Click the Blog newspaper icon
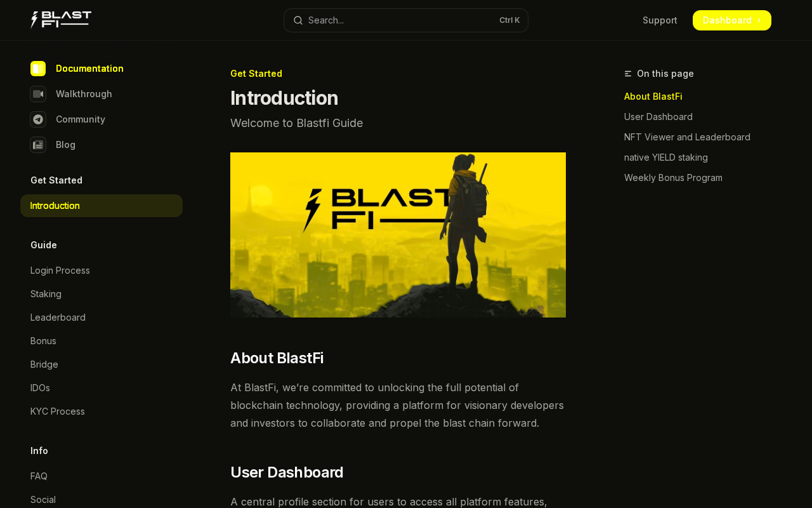This screenshot has width=812, height=508. click(38, 145)
